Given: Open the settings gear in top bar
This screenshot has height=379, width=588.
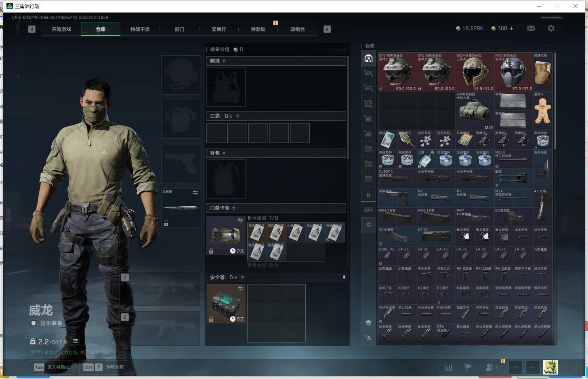Looking at the screenshot, I should 551,28.
